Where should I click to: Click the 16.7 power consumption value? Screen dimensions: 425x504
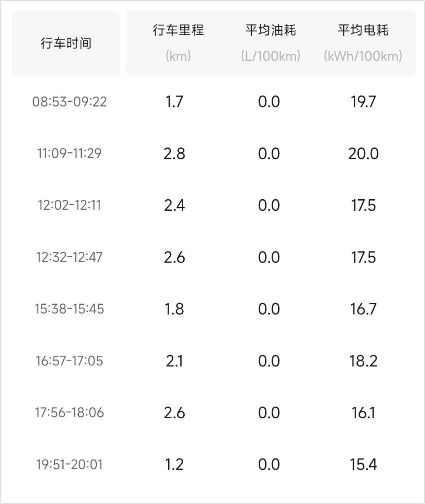(x=363, y=309)
